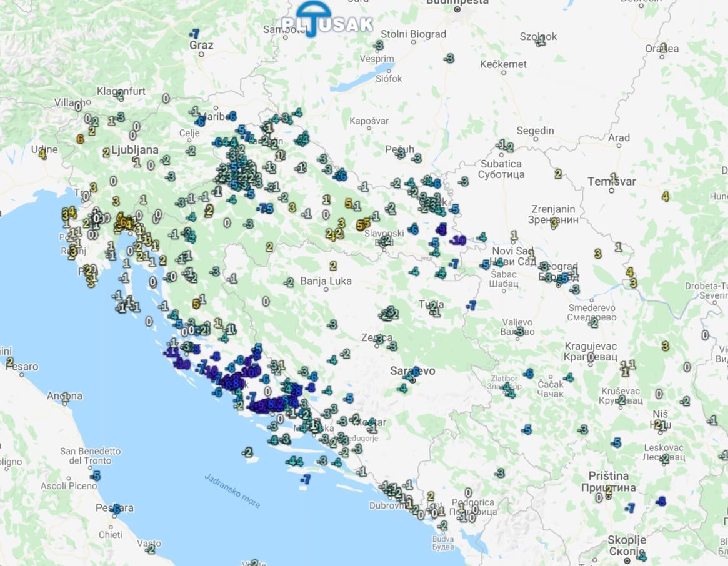
Task: Select the -5 marker near Leskovac
Action: [x=616, y=443]
